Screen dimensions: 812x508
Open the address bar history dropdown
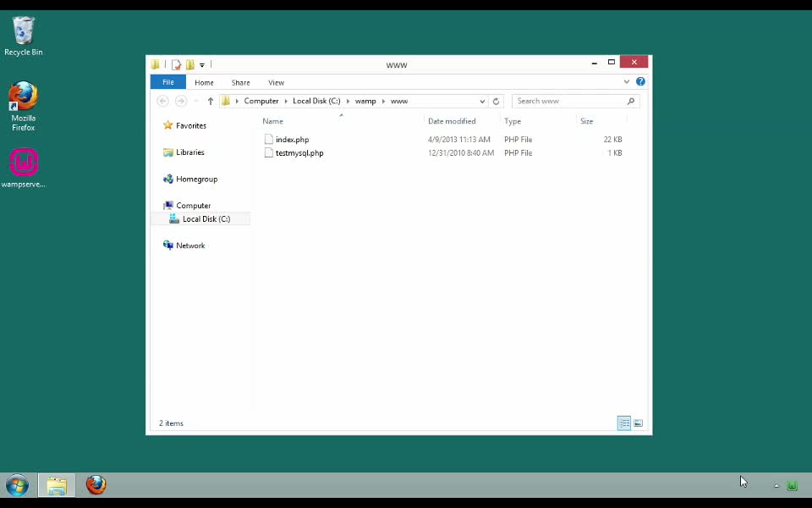pos(482,101)
